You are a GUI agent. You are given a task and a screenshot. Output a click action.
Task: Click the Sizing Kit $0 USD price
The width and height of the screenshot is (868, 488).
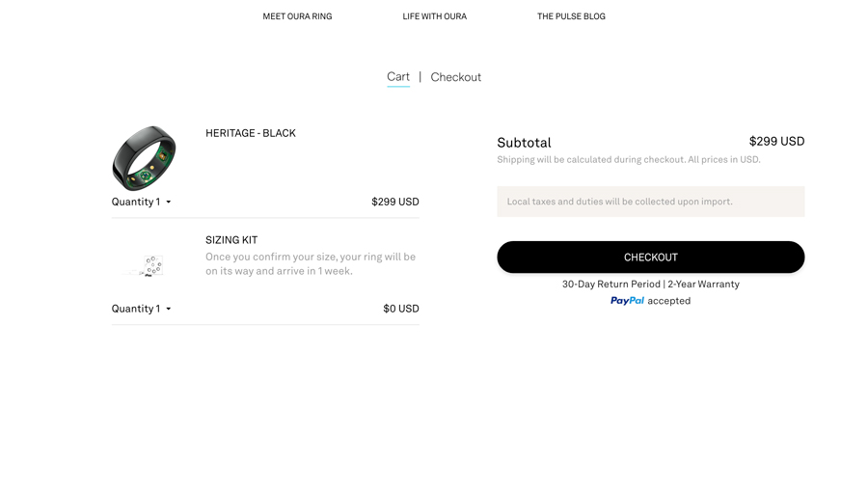pos(401,309)
